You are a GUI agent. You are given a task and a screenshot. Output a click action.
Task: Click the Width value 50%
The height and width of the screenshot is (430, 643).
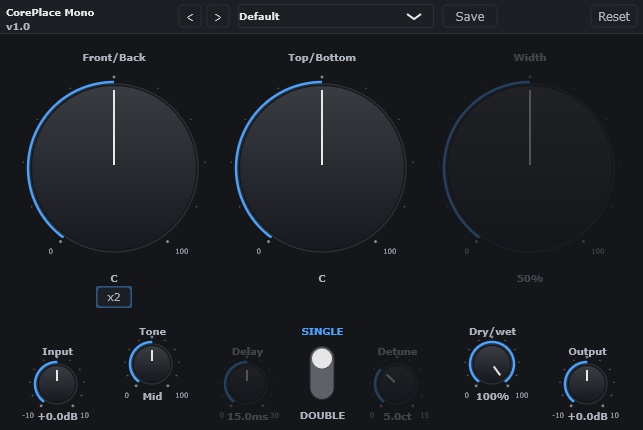530,279
